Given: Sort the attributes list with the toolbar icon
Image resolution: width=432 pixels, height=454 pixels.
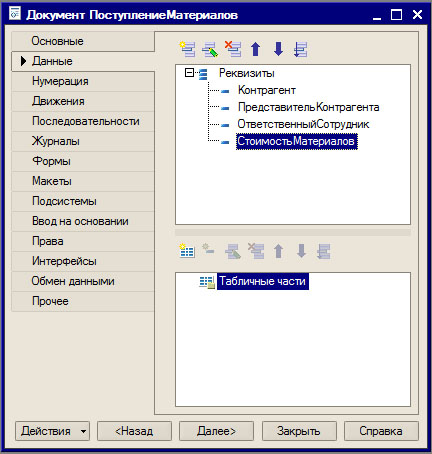Looking at the screenshot, I should point(300,49).
